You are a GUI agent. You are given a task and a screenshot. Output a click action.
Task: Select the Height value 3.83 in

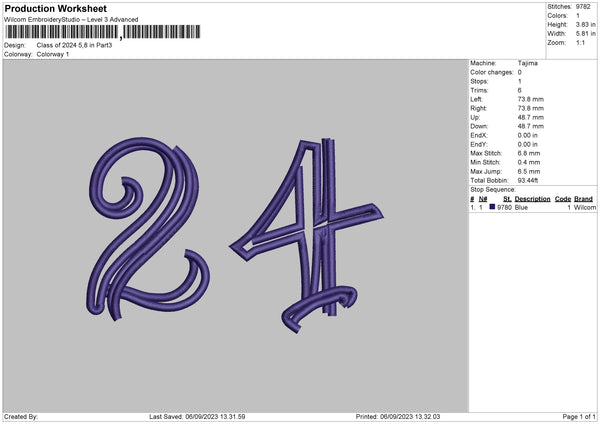(x=585, y=24)
